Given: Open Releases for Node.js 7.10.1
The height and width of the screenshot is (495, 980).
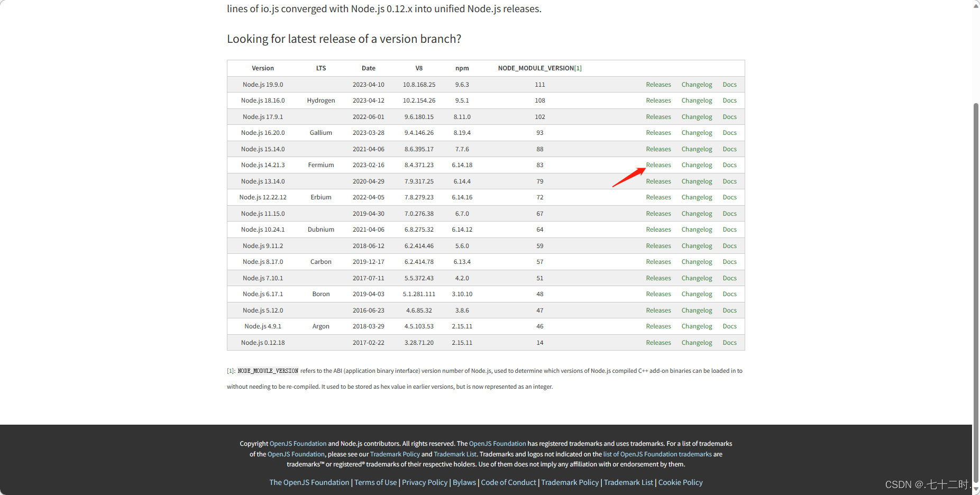Looking at the screenshot, I should tap(658, 278).
